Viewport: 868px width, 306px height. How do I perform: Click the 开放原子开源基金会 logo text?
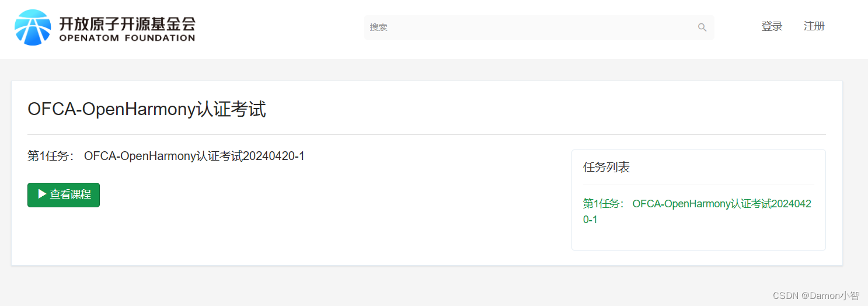[x=127, y=23]
